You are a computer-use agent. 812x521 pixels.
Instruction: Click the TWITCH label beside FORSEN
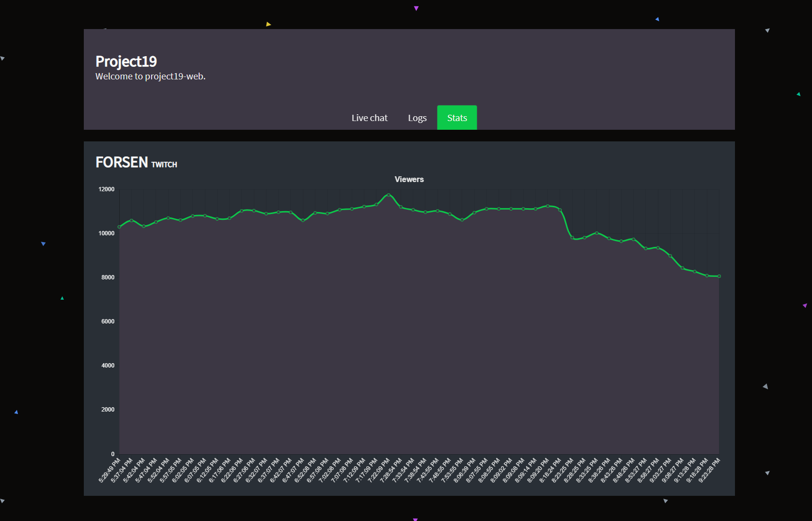(164, 165)
